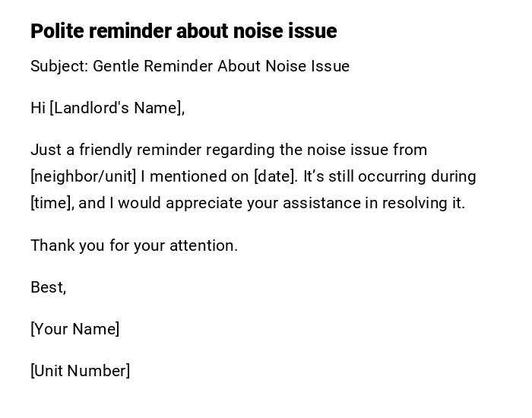
Task: Click the line "Thank you for your attention."
Action: (134, 245)
